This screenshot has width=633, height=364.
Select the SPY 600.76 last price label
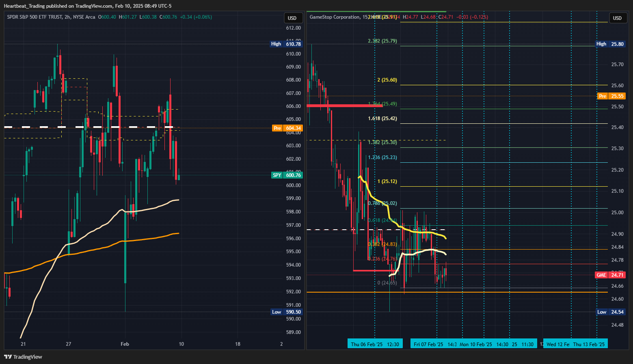[x=287, y=175]
